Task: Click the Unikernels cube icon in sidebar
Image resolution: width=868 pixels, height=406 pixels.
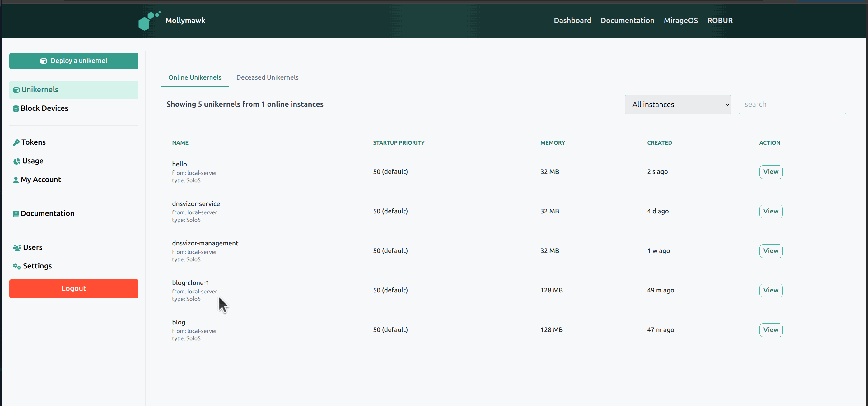Action: [x=16, y=90]
